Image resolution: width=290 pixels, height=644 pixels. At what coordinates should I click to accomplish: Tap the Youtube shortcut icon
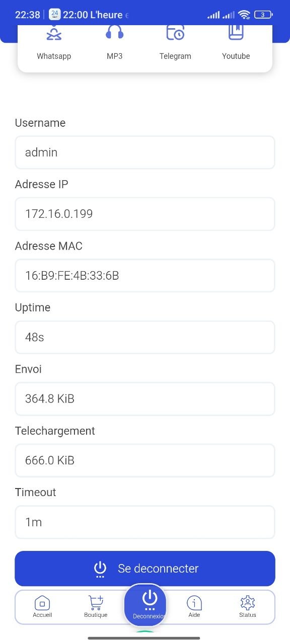point(236,33)
